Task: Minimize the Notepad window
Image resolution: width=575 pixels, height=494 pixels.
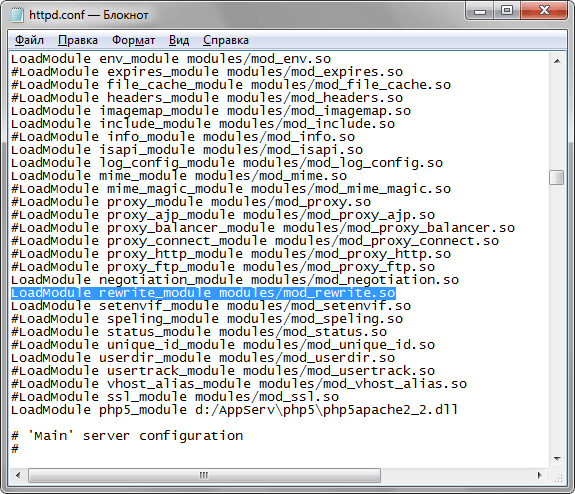Action: [479, 11]
